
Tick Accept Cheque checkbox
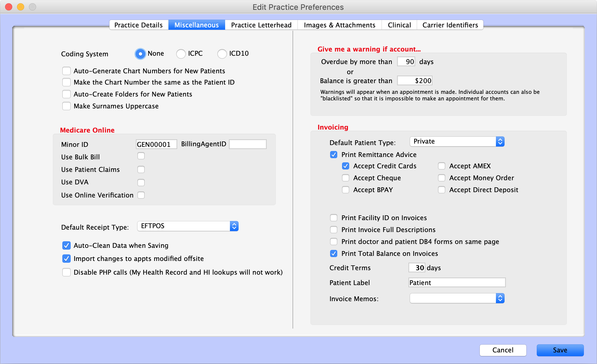tap(346, 178)
